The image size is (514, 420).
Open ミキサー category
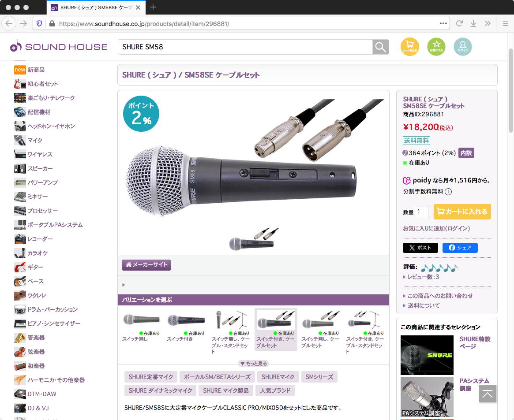(31, 197)
